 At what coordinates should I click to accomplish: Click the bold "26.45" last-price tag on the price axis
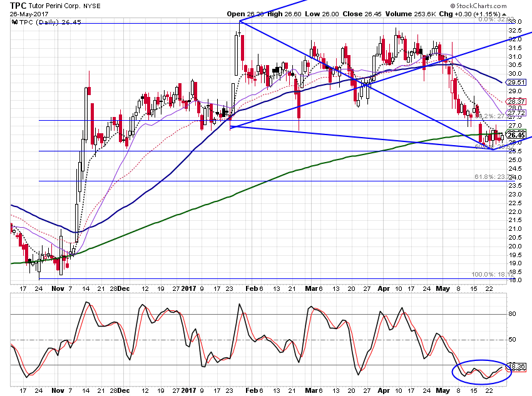pos(516,135)
